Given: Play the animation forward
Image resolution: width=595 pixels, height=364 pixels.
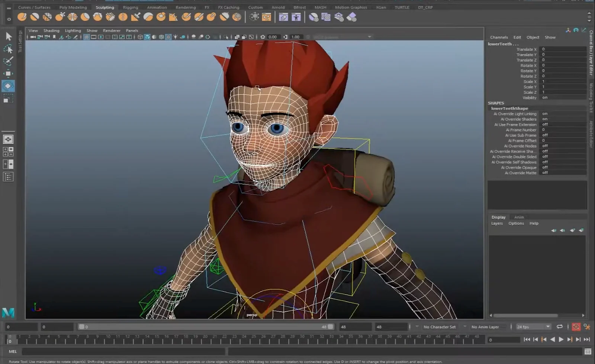Looking at the screenshot, I should click(561, 339).
